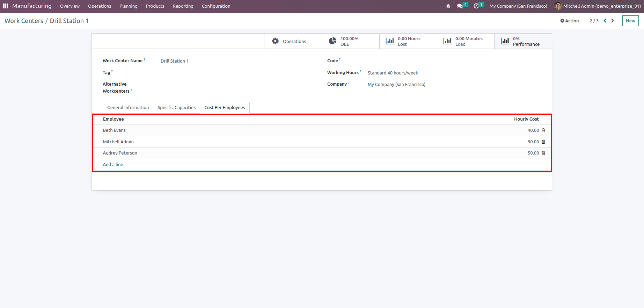This screenshot has width=644, height=308.
Task: Delete Audrey Peterson cost line
Action: tap(543, 153)
